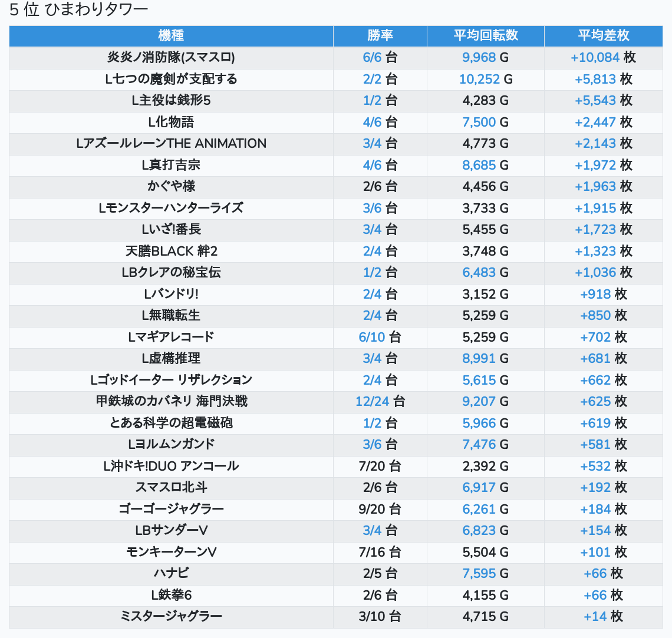The height and width of the screenshot is (638, 672).
Task: Select the L真打吉宗 entry
Action: tap(171, 165)
